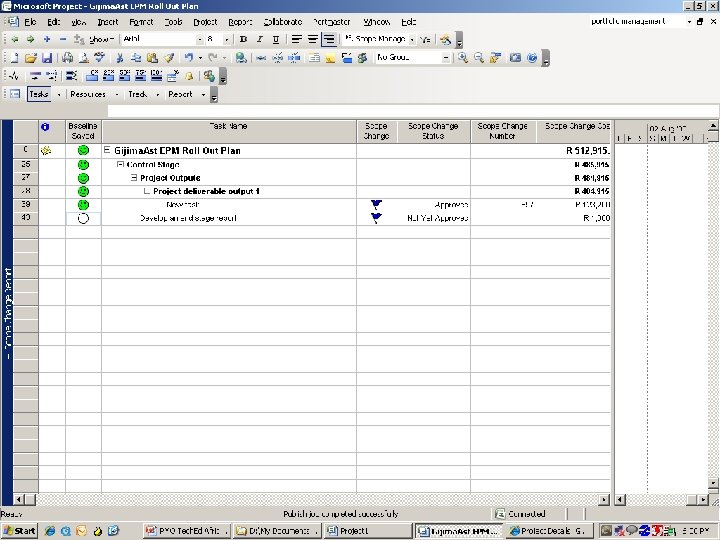Toggle Align Left
Image resolution: width=720 pixels, height=540 pixels.
(297, 39)
